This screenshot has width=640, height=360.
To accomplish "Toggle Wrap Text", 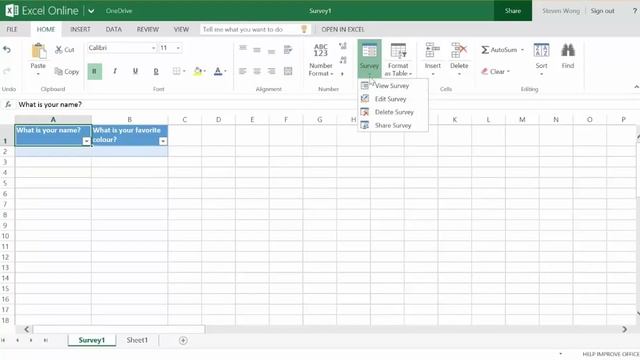I will point(288,50).
